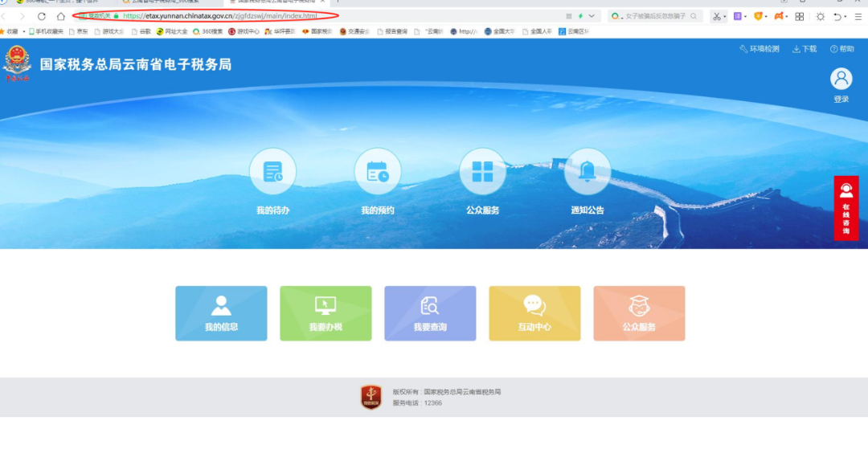The image size is (868, 449).
Task: Expand undo arrow dropdown
Action: pyautogui.click(x=845, y=17)
